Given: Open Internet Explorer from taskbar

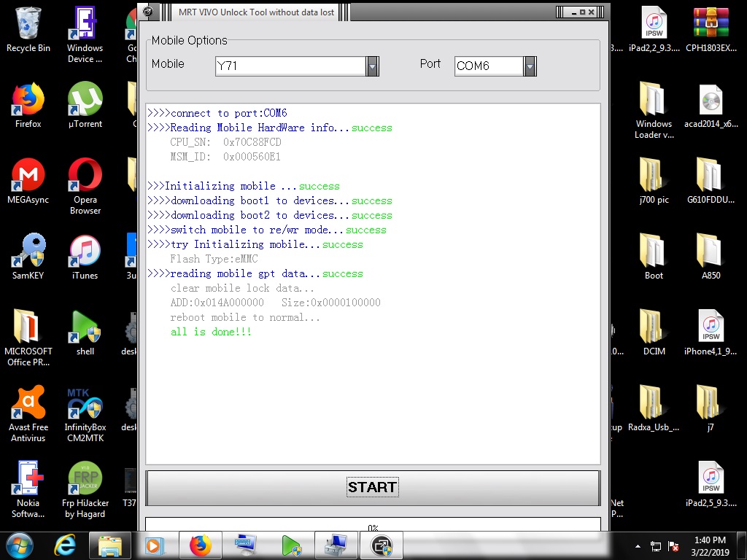Looking at the screenshot, I should tap(65, 545).
